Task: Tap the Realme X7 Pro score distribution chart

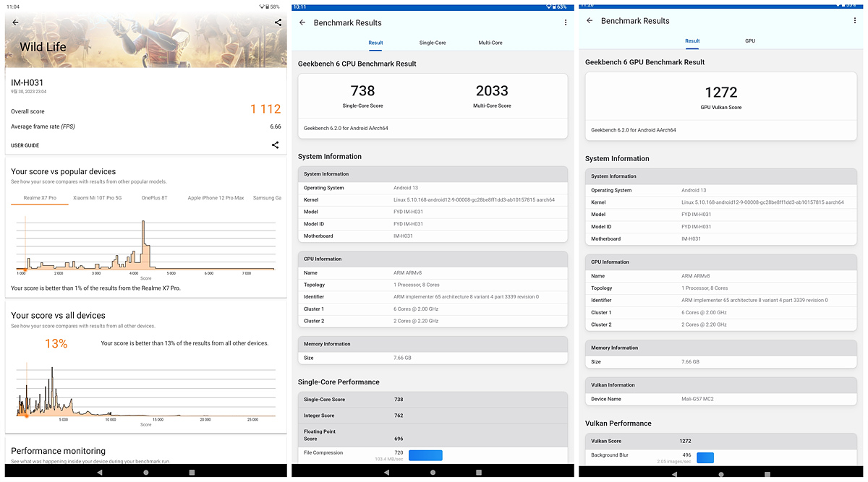Action: tap(145, 245)
